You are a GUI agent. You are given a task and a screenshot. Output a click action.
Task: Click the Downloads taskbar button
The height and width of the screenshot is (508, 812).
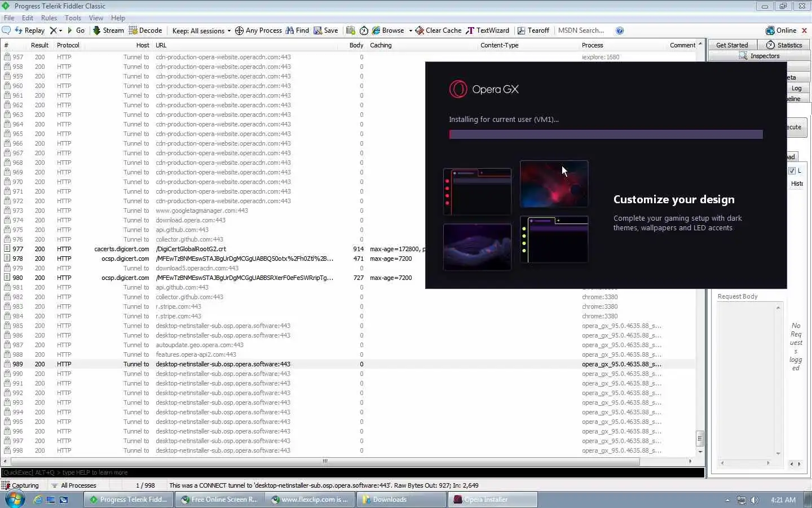click(402, 500)
